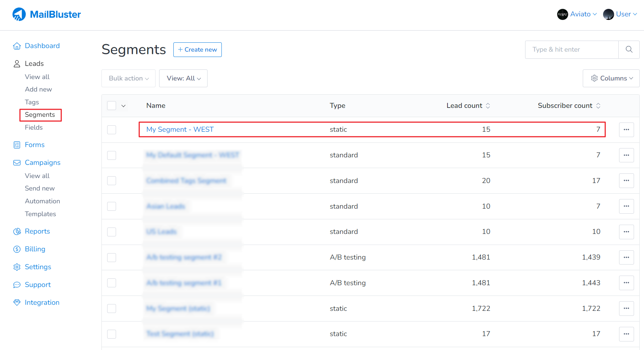Check the box for My Segment - WEST
644x350 pixels.
coord(112,130)
